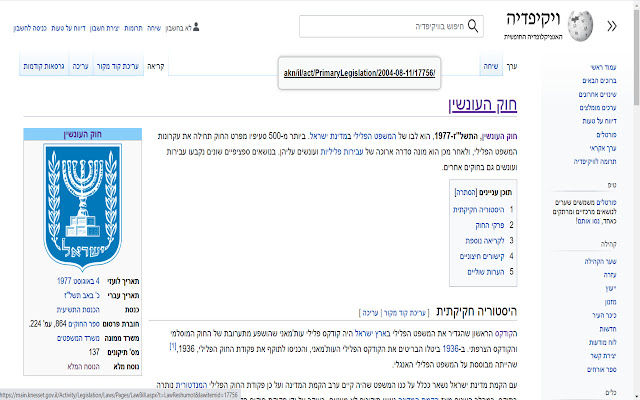Open the עבירות פליליות link
Image resolution: width=640 pixels, height=400 pixels.
(x=342, y=151)
